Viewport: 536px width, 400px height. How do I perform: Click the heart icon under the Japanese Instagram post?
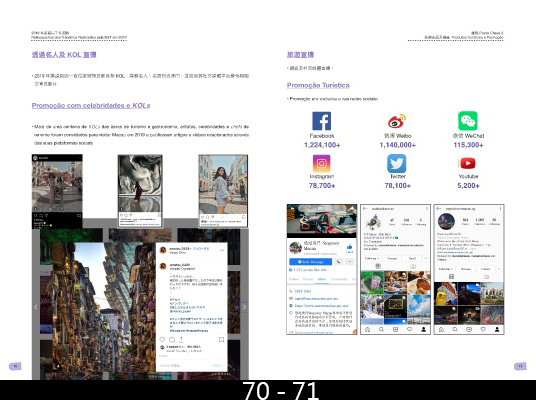pyautogui.click(x=162, y=339)
